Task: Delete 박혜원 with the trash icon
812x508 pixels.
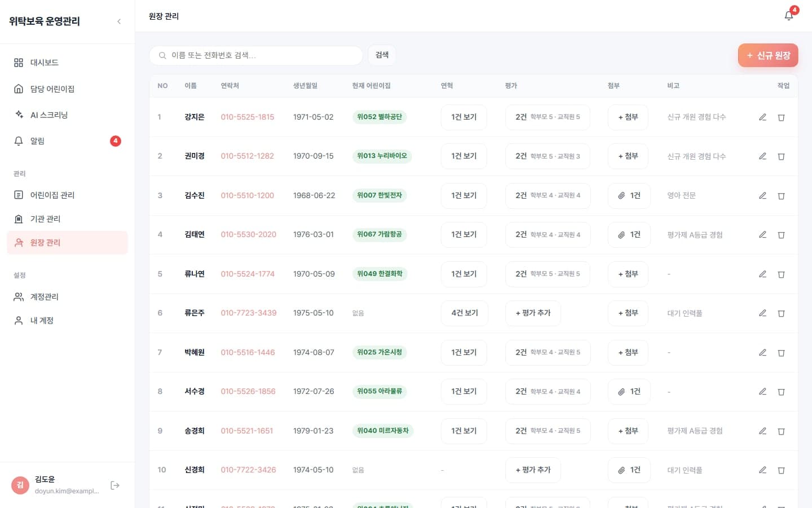Action: (x=782, y=353)
